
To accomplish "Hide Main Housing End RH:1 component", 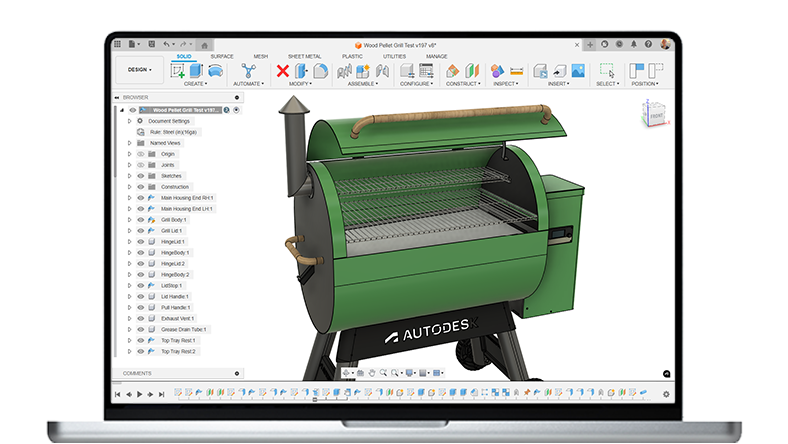I will pyautogui.click(x=141, y=198).
